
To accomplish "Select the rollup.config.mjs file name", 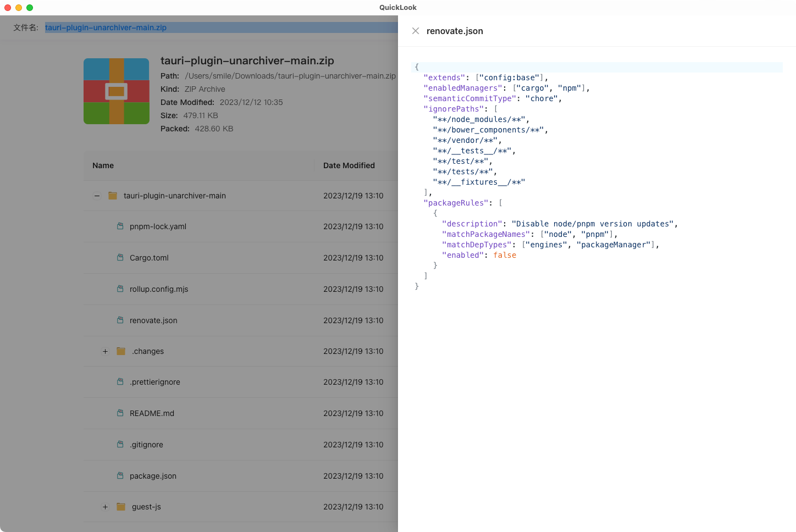I will [159, 289].
